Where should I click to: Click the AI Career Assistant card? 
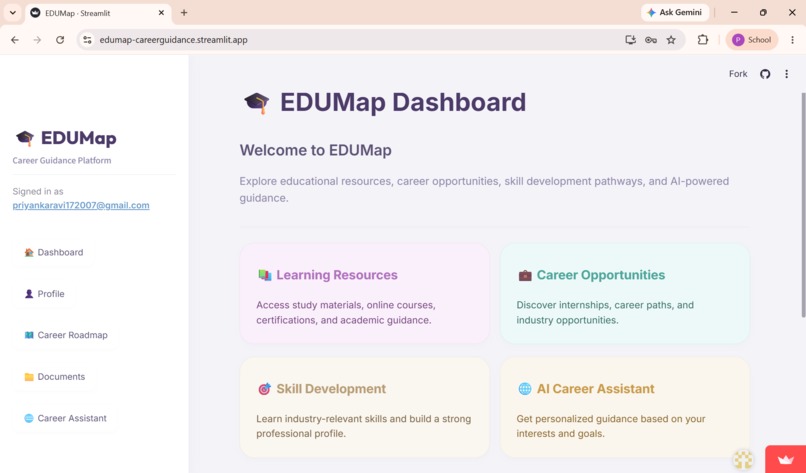pyautogui.click(x=625, y=407)
